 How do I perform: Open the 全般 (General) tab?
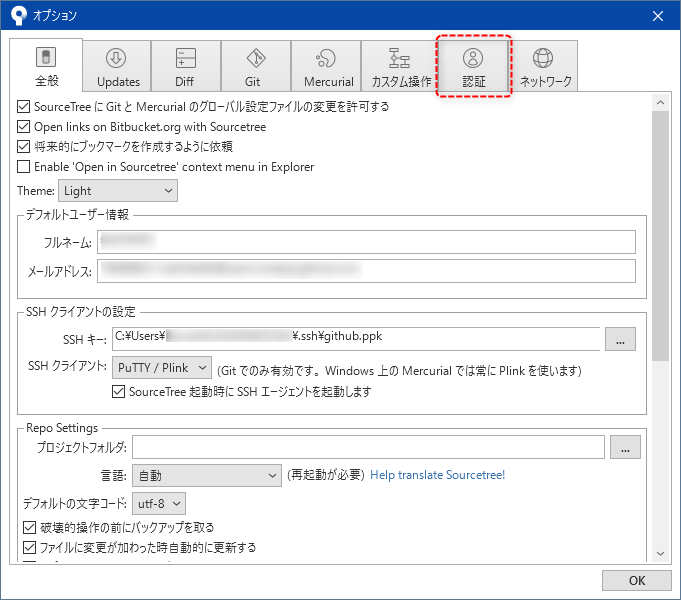click(46, 65)
